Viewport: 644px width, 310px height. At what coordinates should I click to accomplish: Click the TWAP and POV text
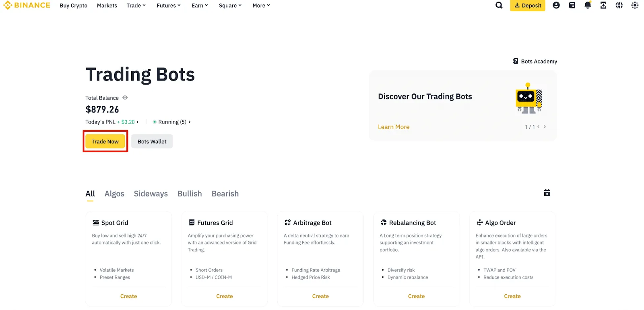(x=500, y=270)
